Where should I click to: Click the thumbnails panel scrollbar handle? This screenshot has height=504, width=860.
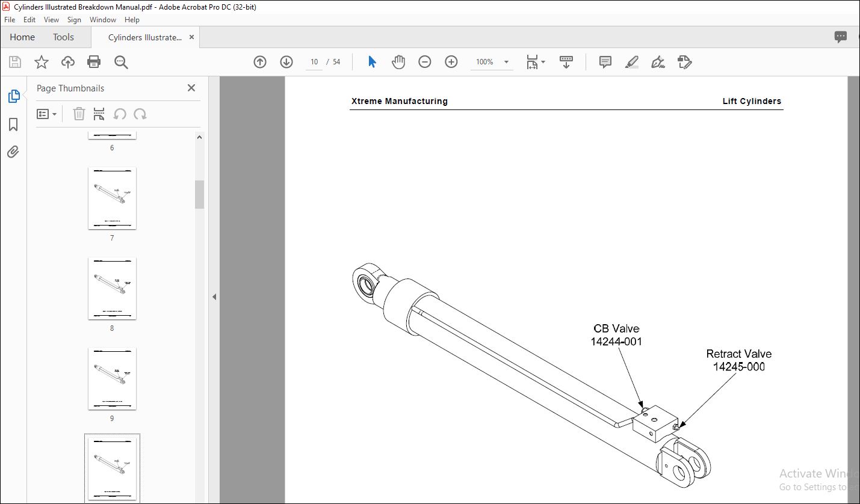(x=199, y=194)
